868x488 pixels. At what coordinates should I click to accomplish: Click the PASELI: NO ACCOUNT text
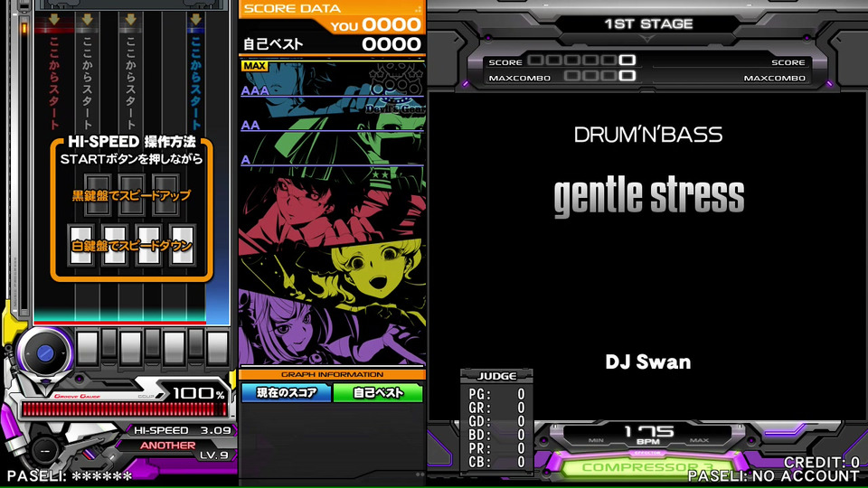[x=773, y=476]
